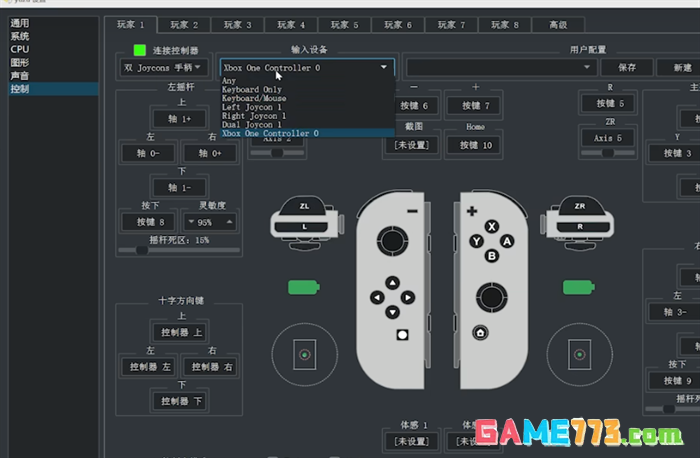Click the right Joy-Con analog stick graphic

[x=491, y=296]
